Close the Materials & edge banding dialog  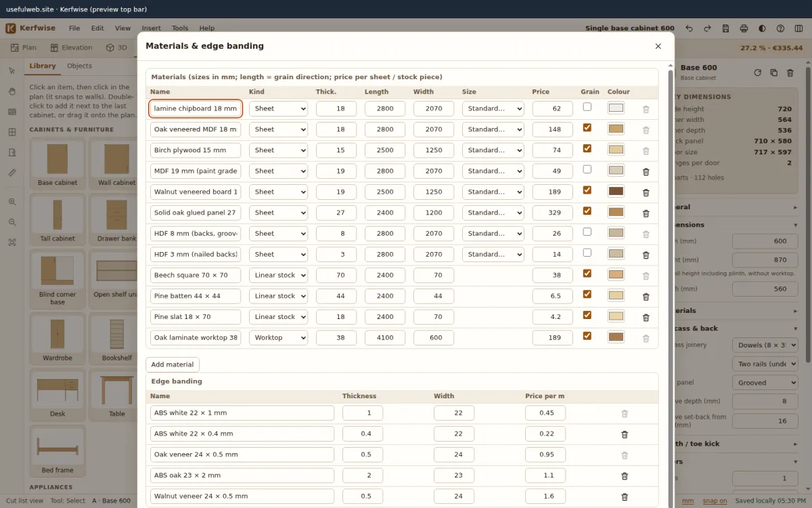[658, 46]
